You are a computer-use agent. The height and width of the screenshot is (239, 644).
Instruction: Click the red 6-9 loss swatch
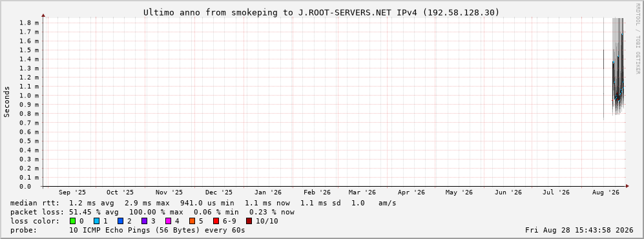[x=216, y=221]
